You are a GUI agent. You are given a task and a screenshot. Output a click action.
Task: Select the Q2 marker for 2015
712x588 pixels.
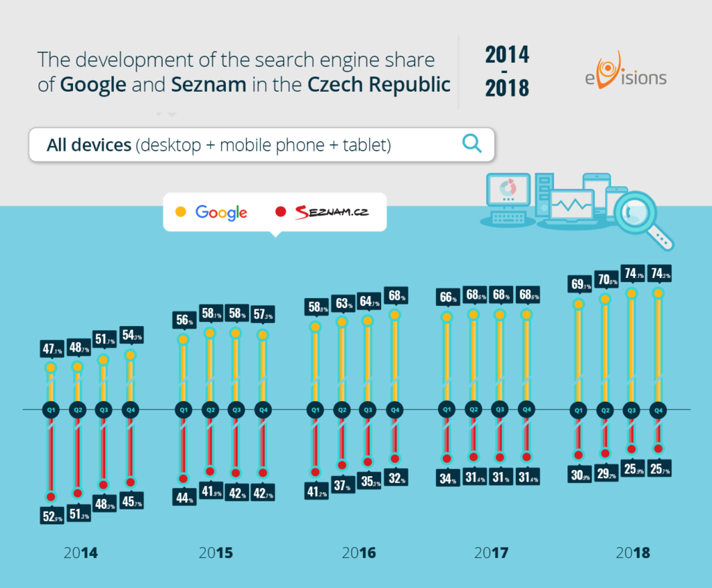(x=210, y=409)
